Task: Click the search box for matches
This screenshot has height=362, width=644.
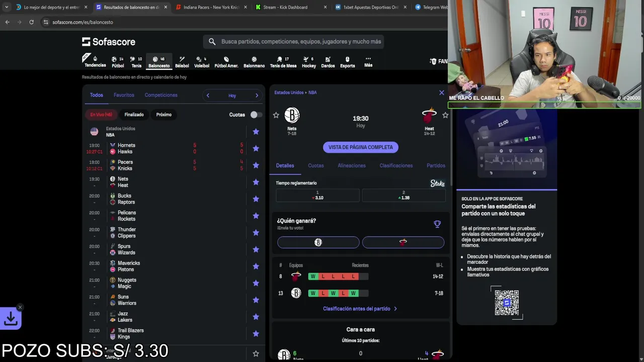Action: pyautogui.click(x=294, y=42)
